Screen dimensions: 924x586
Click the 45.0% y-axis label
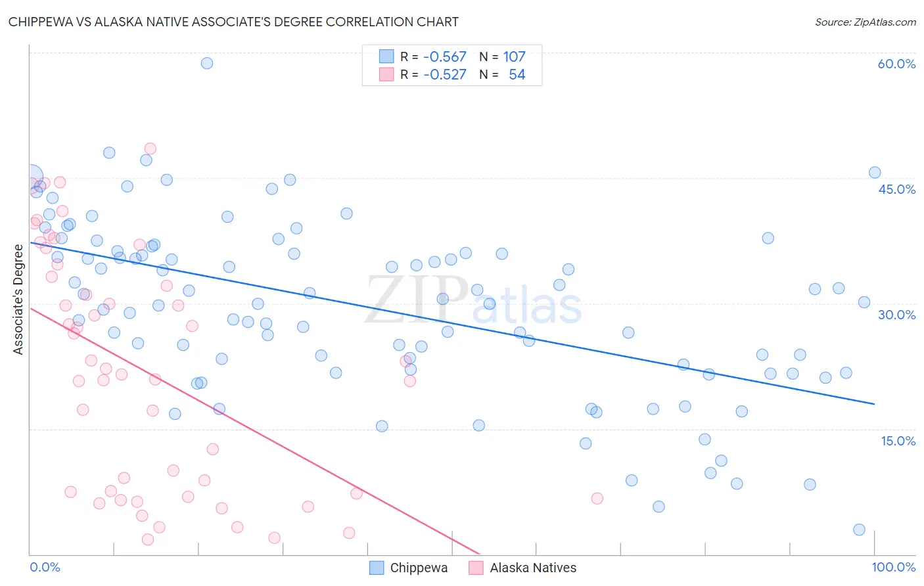pos(896,189)
